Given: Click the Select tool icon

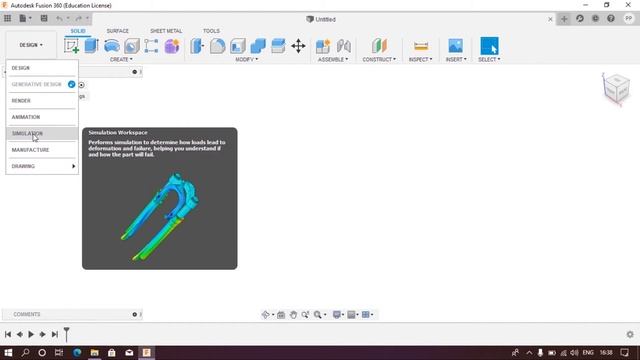Looking at the screenshot, I should [x=489, y=46].
